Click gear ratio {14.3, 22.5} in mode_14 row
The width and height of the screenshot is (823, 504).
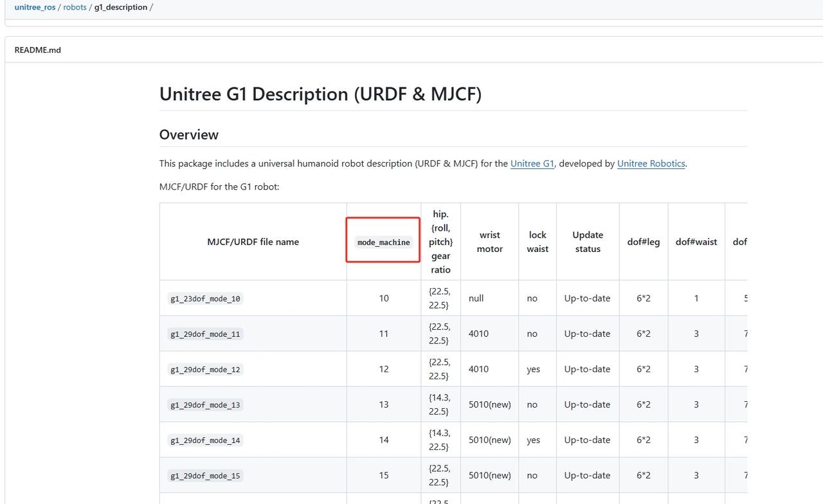tap(440, 440)
